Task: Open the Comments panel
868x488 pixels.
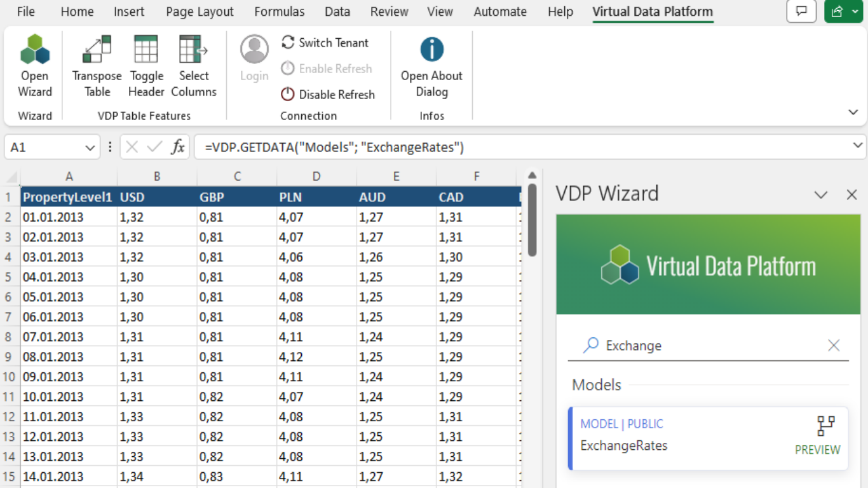Action: click(801, 11)
